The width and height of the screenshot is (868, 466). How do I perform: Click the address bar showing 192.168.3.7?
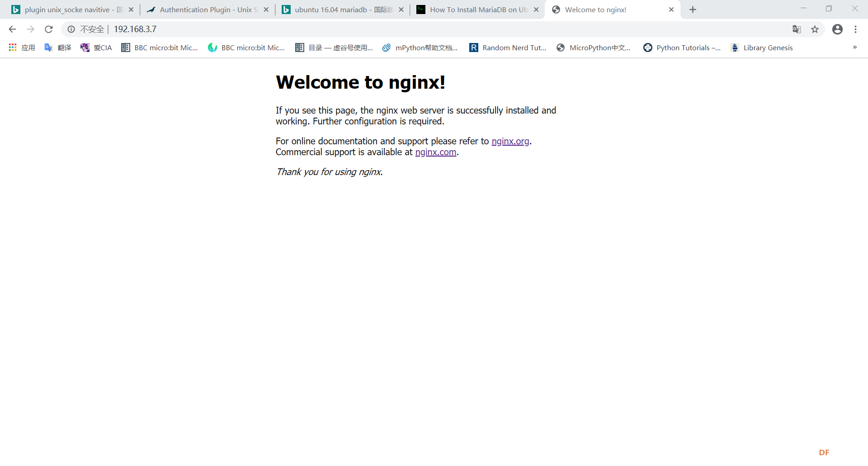point(443,29)
